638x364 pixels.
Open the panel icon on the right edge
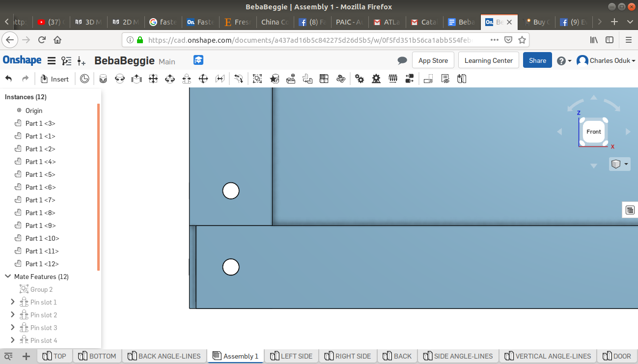tap(630, 210)
